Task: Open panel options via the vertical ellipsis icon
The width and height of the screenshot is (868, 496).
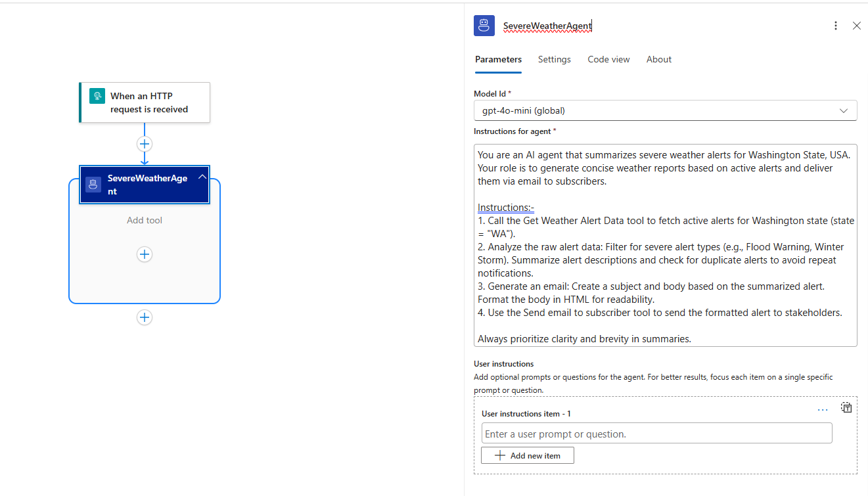Action: [x=835, y=25]
